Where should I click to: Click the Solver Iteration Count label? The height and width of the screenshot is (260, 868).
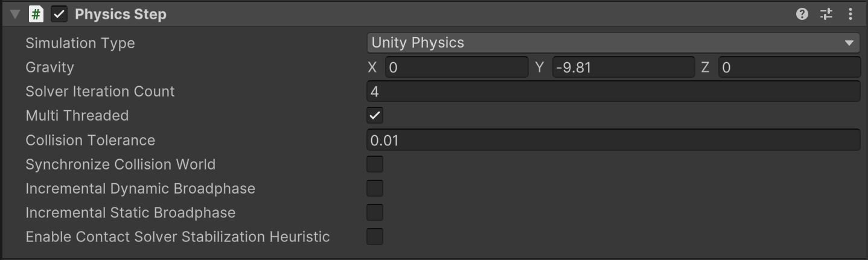[100, 92]
